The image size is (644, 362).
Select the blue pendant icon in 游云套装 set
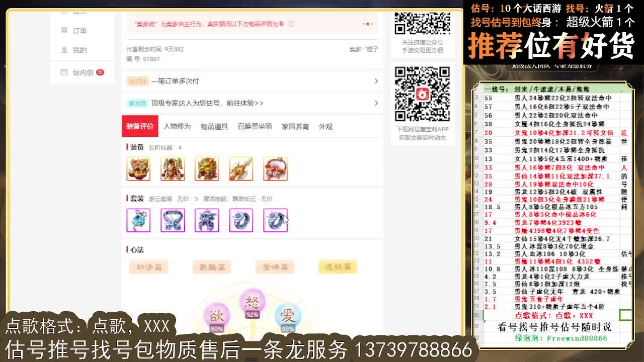pos(138,220)
